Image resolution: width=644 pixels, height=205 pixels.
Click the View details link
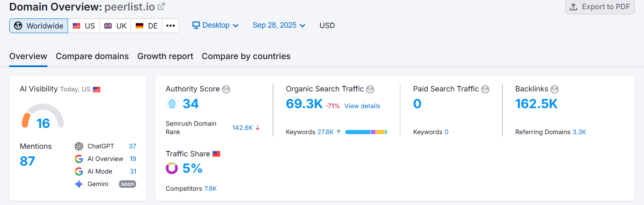coord(362,106)
